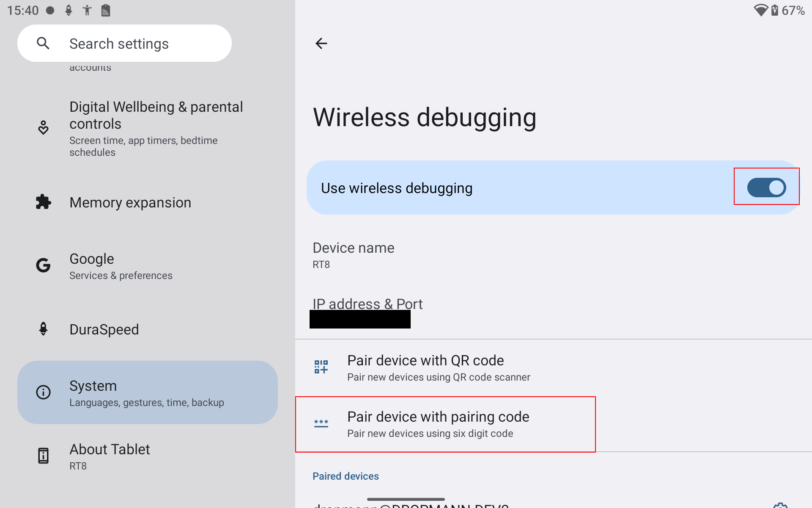
Task: Click the Google G icon
Action: click(43, 265)
